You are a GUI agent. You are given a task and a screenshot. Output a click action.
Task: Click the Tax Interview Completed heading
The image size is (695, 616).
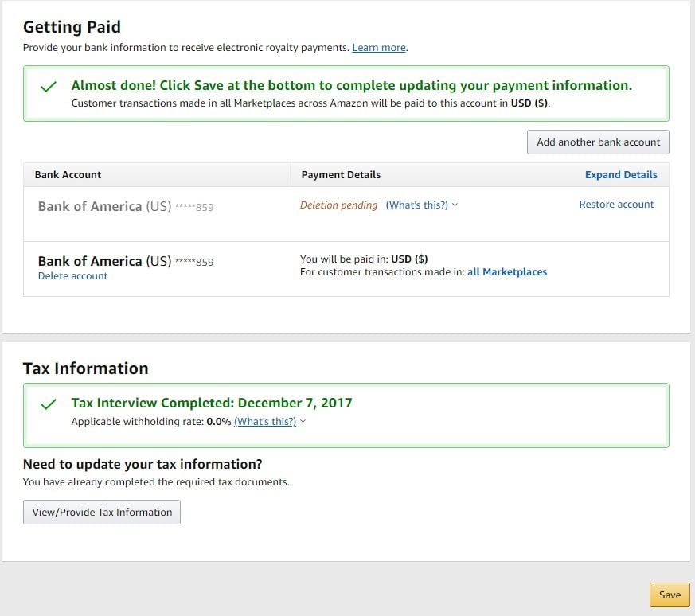211,403
